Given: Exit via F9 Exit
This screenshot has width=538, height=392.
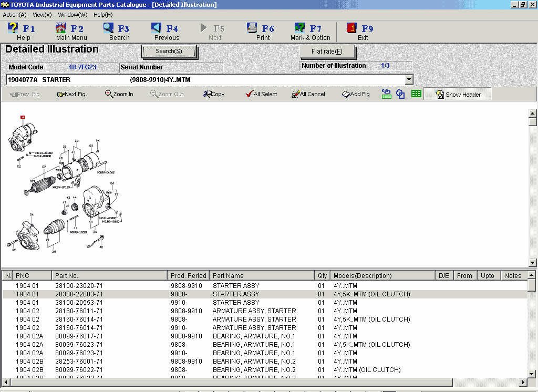Looking at the screenshot, I should click(361, 32).
